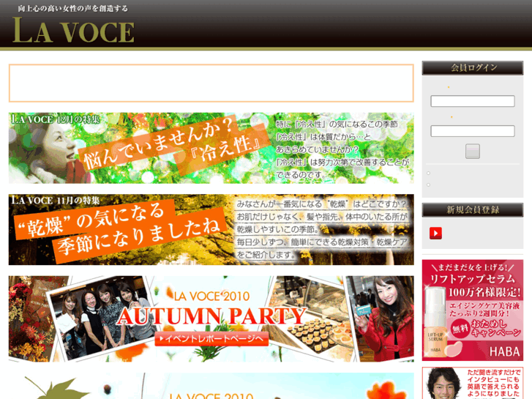Click the イベントレポートページへ button
Viewport: 532px width, 399px height.
pyautogui.click(x=211, y=338)
